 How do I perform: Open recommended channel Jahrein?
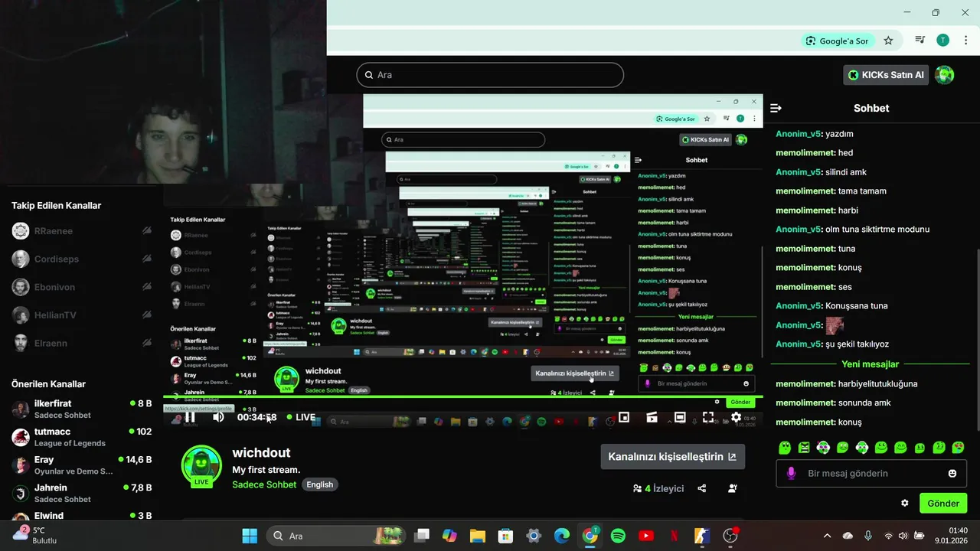tap(81, 493)
